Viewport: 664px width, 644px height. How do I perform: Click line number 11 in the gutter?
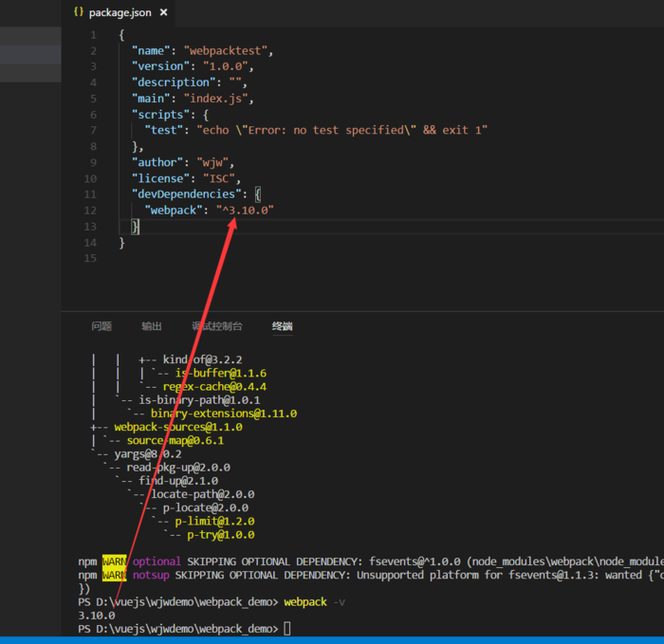(x=90, y=194)
